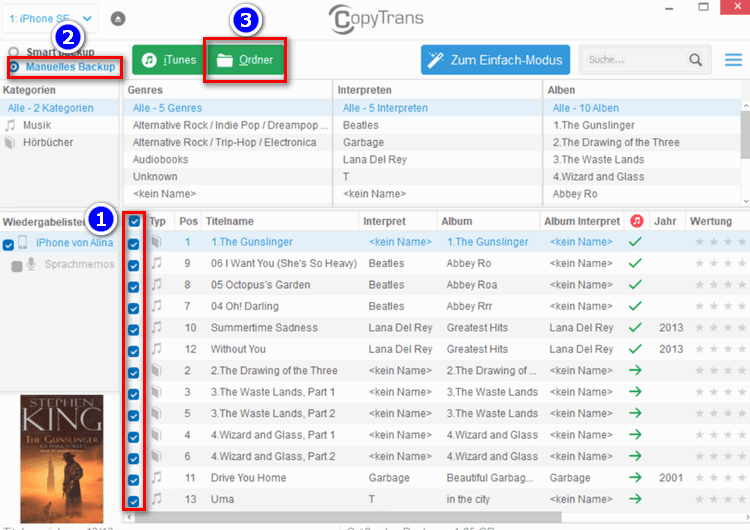The width and height of the screenshot is (750, 530).
Task: Uncheck 06 I Want You track checkbox
Action: pos(133,265)
